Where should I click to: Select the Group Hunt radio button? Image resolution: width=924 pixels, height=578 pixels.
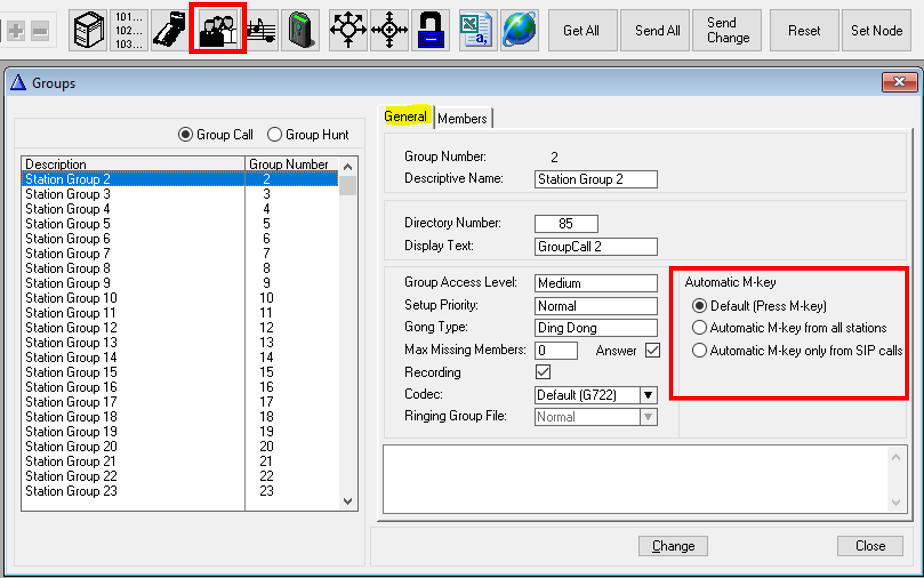[x=275, y=135]
